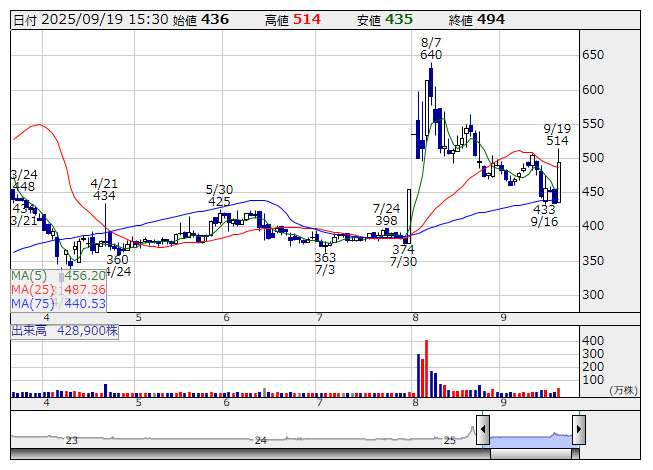Click the 4/21 434 peak label
The height and width of the screenshot is (470, 653).
click(x=104, y=189)
